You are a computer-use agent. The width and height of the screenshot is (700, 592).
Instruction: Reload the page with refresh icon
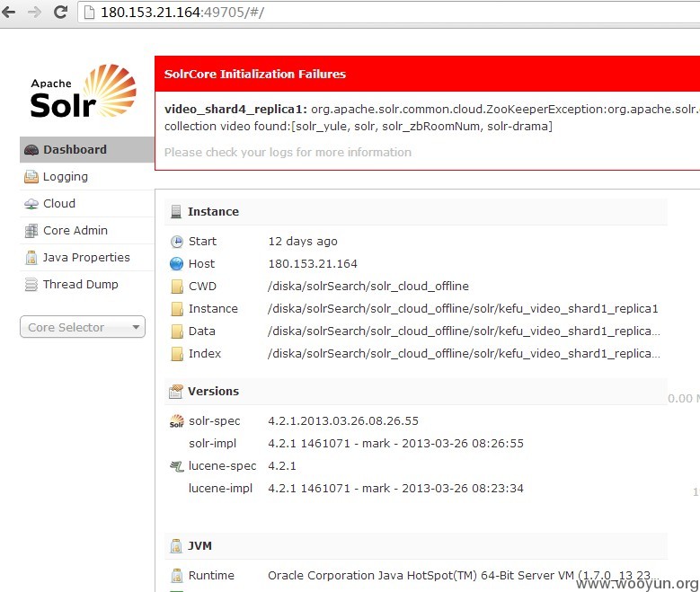click(x=60, y=12)
